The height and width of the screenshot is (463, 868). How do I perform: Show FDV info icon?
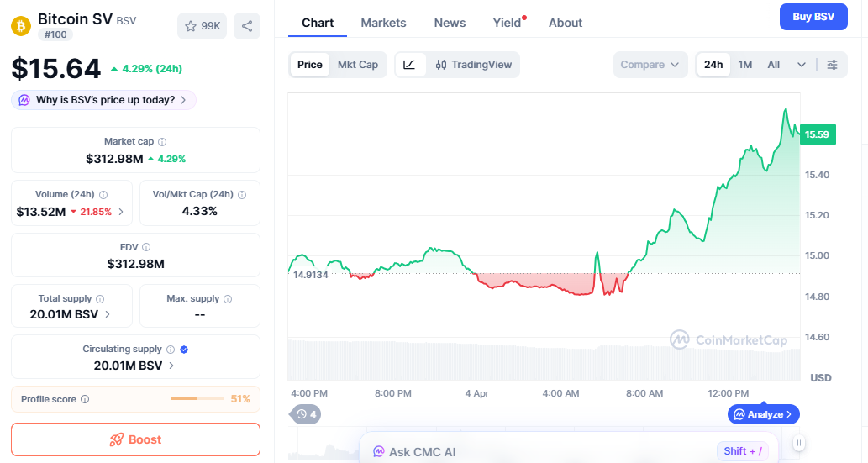click(x=146, y=247)
